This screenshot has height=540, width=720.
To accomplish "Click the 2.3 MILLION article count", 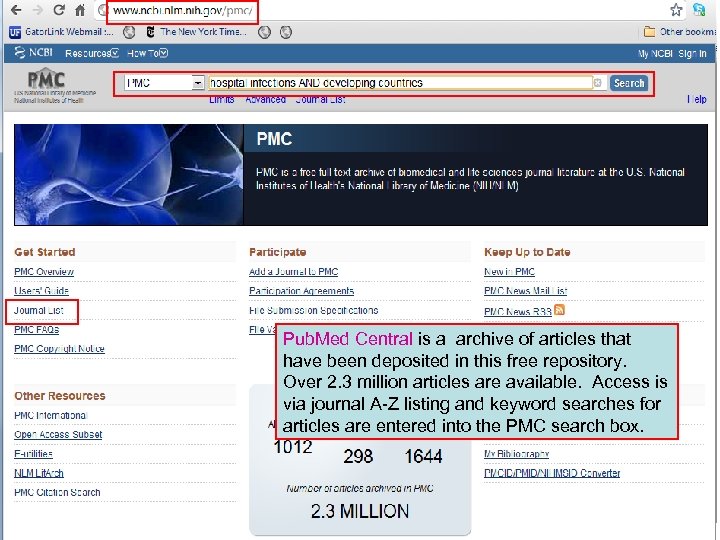I will [360, 511].
